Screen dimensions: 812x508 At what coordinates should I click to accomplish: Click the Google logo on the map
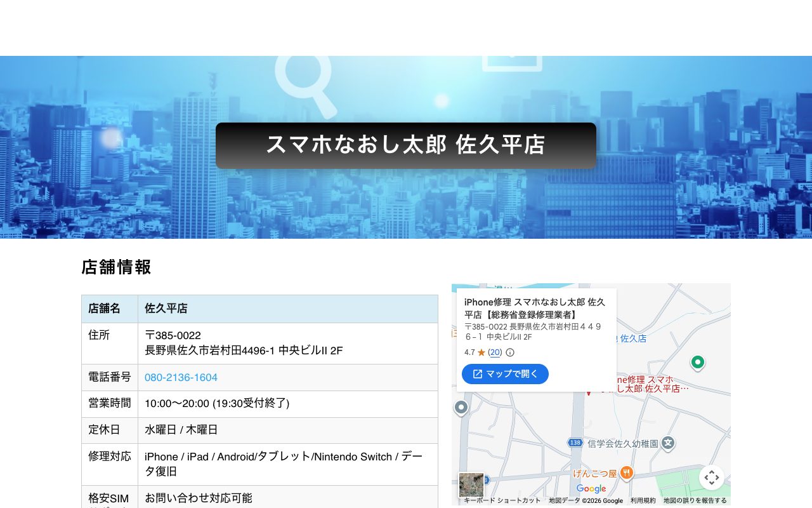[591, 488]
